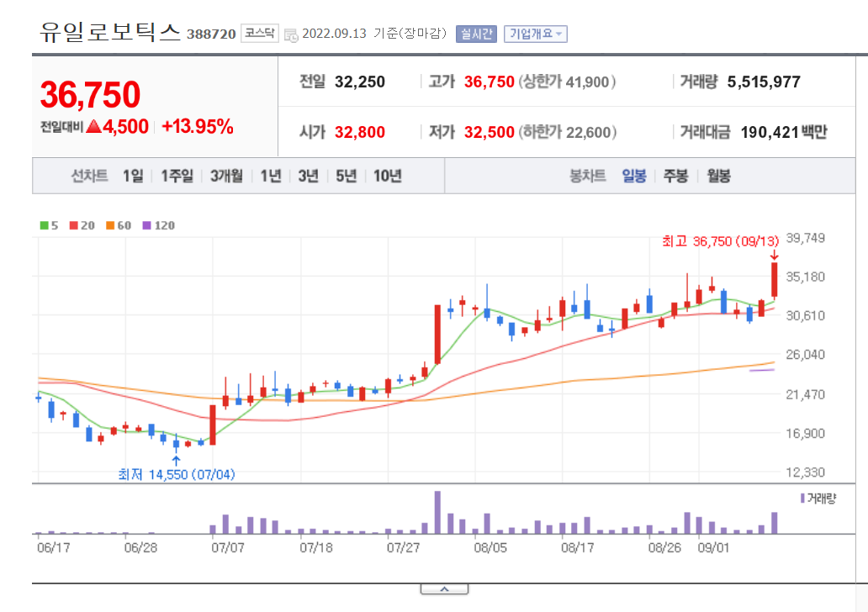Click the 저가 value 32,500
The width and height of the screenshot is (868, 612).
tap(490, 132)
